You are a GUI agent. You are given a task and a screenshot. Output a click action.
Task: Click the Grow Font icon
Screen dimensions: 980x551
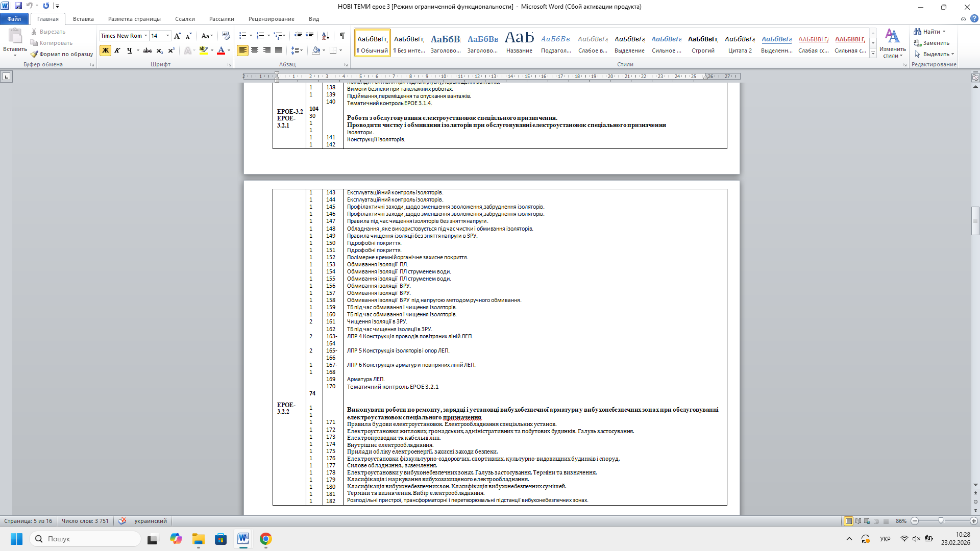(x=177, y=36)
